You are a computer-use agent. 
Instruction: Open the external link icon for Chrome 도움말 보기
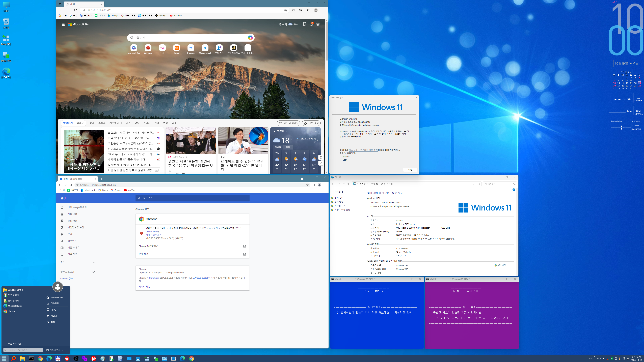tap(245, 246)
